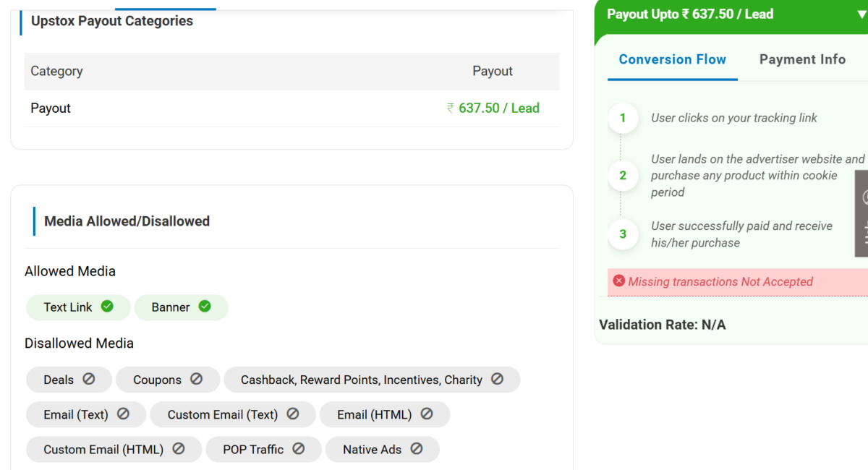Click step 1 circle in conversion flow
This screenshot has height=470, width=868.
(x=623, y=118)
